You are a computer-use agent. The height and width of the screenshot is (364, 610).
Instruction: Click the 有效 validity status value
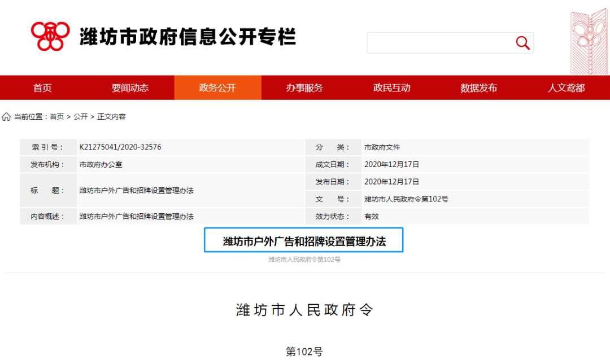[372, 216]
